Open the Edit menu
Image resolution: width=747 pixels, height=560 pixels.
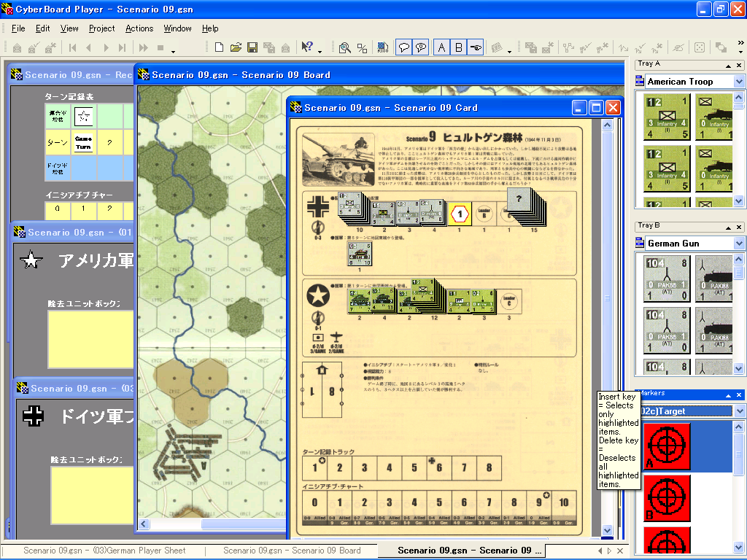pos(42,28)
